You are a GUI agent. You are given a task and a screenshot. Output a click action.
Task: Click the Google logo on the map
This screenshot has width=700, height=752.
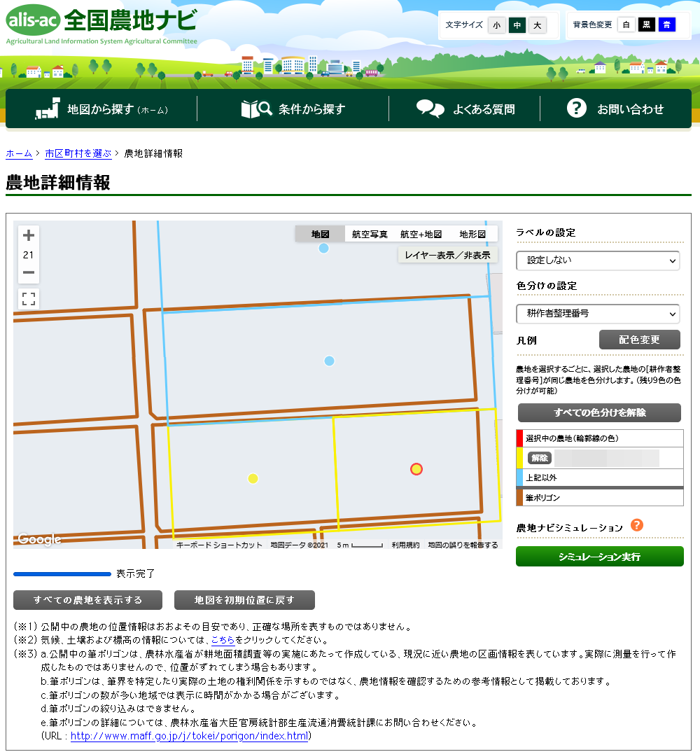(39, 539)
